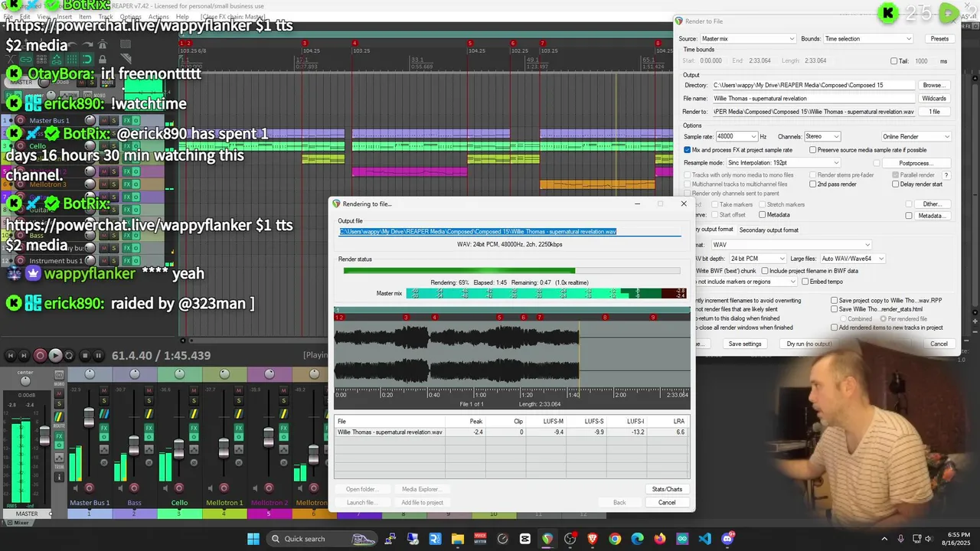Open Visual Studio Code from taskbar
The height and width of the screenshot is (551, 980).
pyautogui.click(x=705, y=539)
